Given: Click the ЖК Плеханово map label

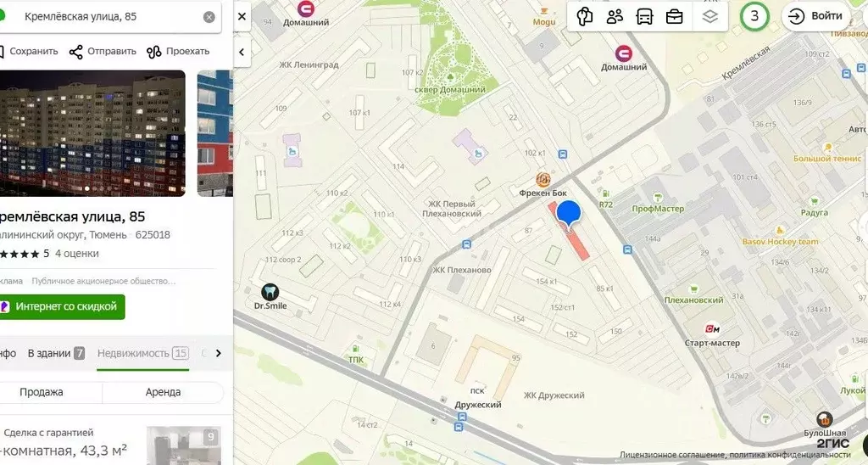Looking at the screenshot, I should click(x=462, y=271).
